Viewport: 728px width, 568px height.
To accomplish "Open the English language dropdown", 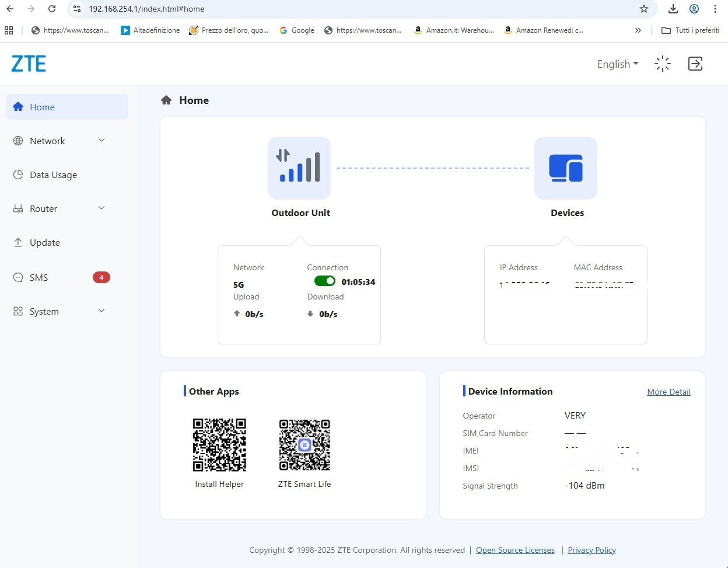I will 617,64.
